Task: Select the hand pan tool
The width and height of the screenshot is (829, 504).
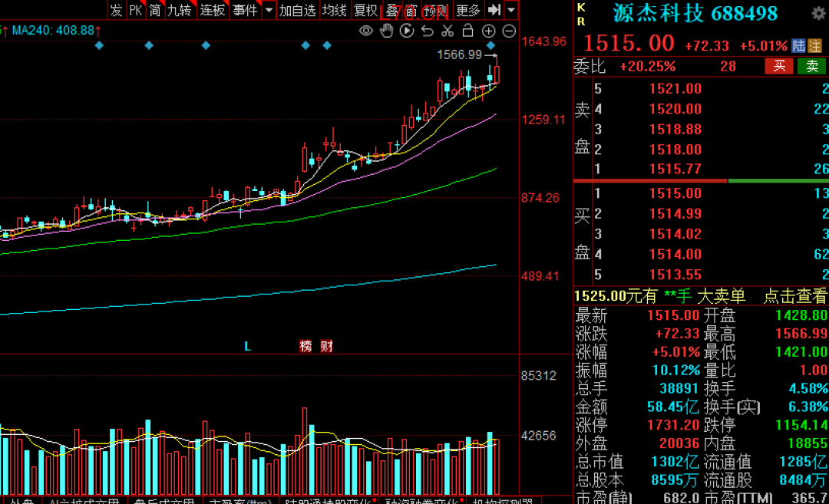Action: [386, 31]
